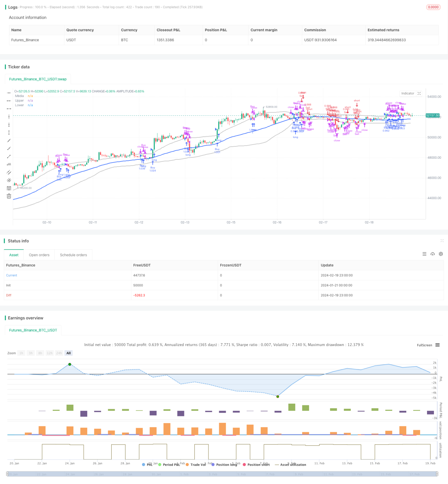Set chart zoom to 12h

pos(50,353)
